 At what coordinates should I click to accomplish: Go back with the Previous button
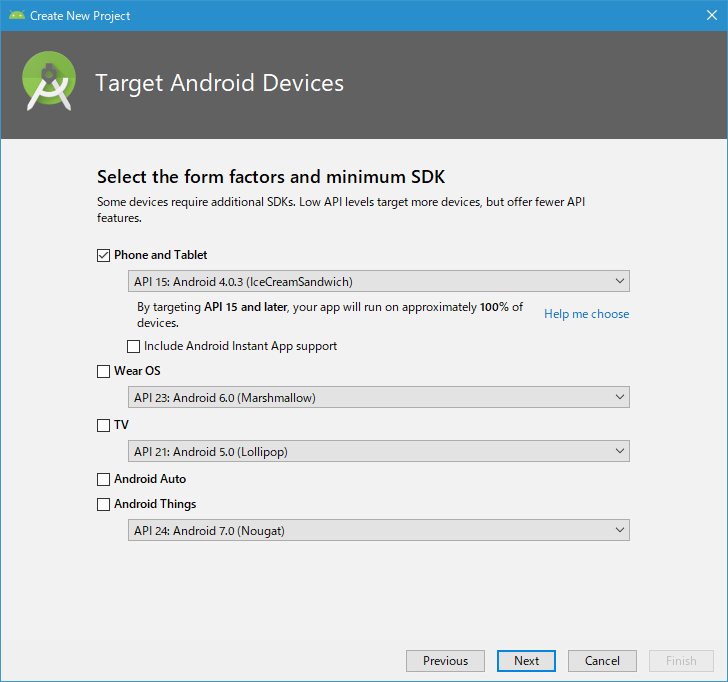point(445,661)
